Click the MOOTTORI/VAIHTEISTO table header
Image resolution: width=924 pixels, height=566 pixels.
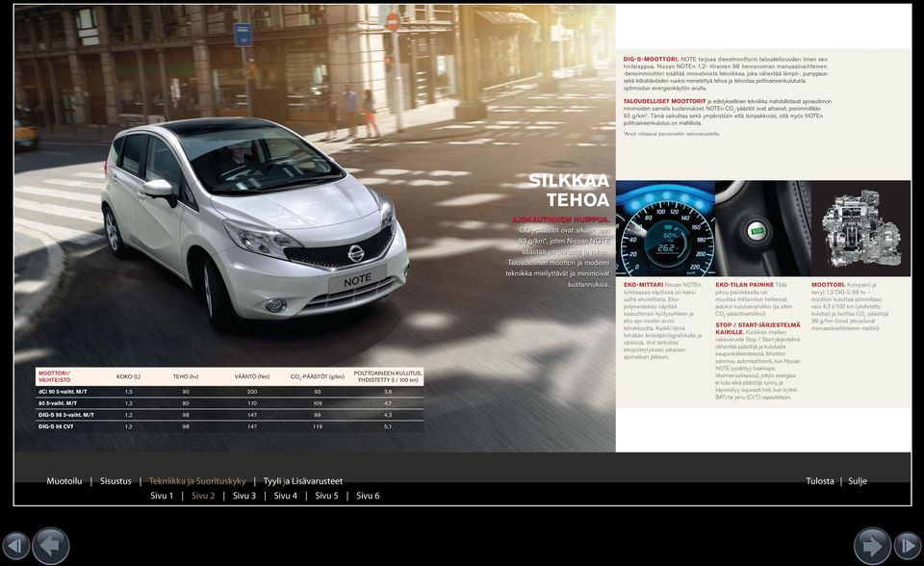pyautogui.click(x=54, y=376)
